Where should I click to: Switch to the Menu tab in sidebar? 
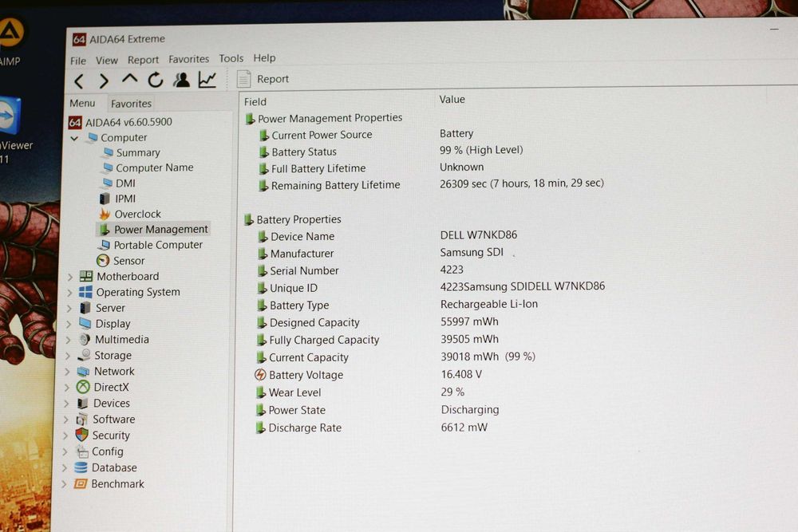[82, 103]
